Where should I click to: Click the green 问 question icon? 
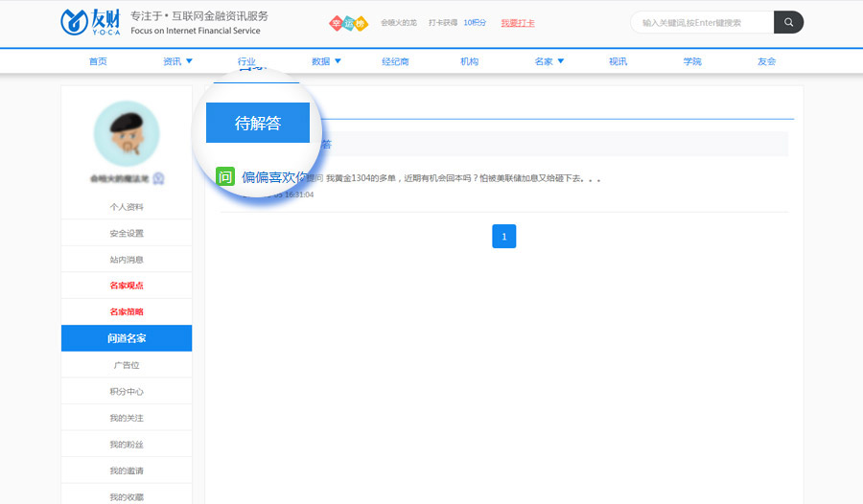coord(225,176)
